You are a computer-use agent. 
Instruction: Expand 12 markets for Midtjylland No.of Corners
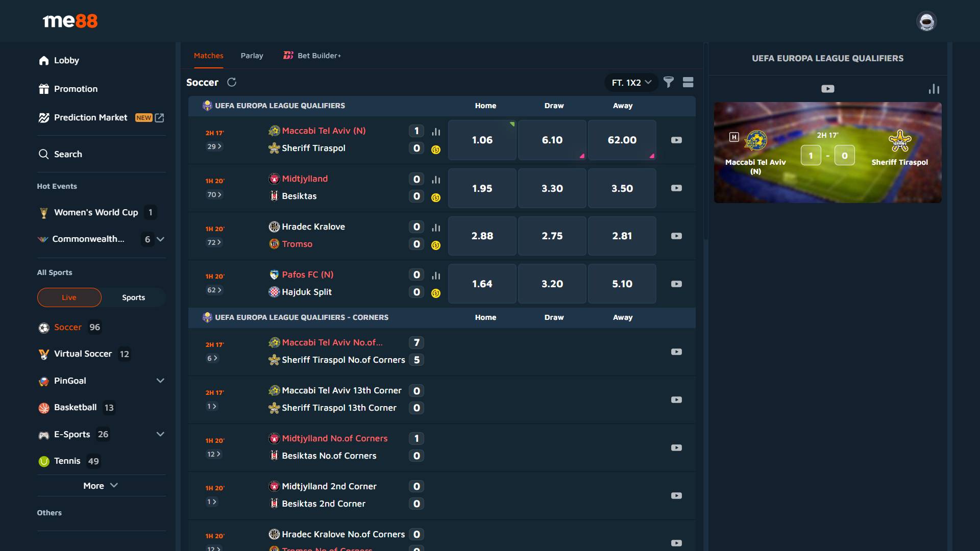pos(214,454)
